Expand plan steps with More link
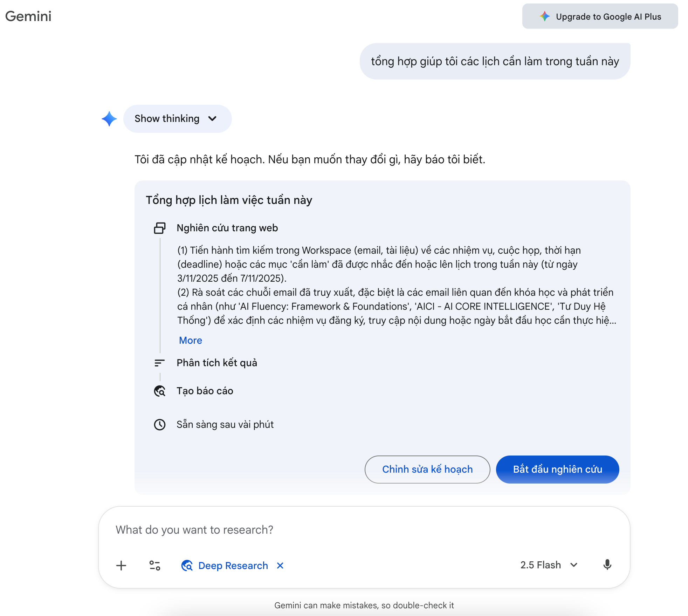 pyautogui.click(x=191, y=340)
